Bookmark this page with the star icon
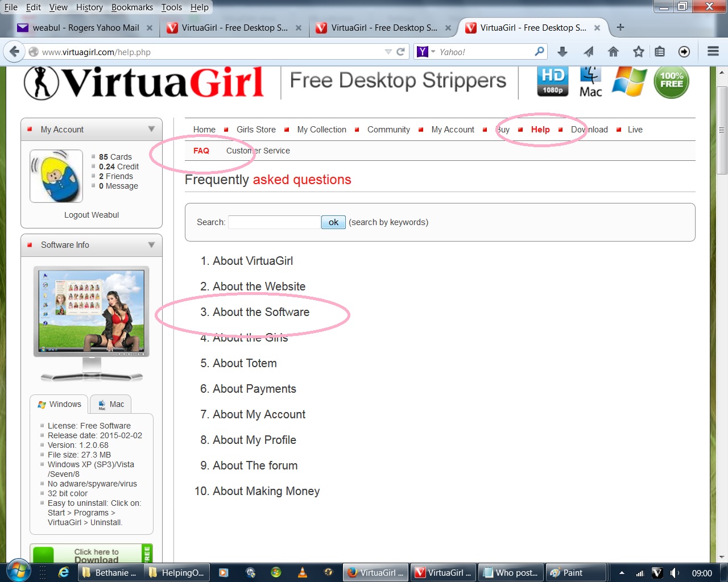This screenshot has width=728, height=582. (x=639, y=52)
